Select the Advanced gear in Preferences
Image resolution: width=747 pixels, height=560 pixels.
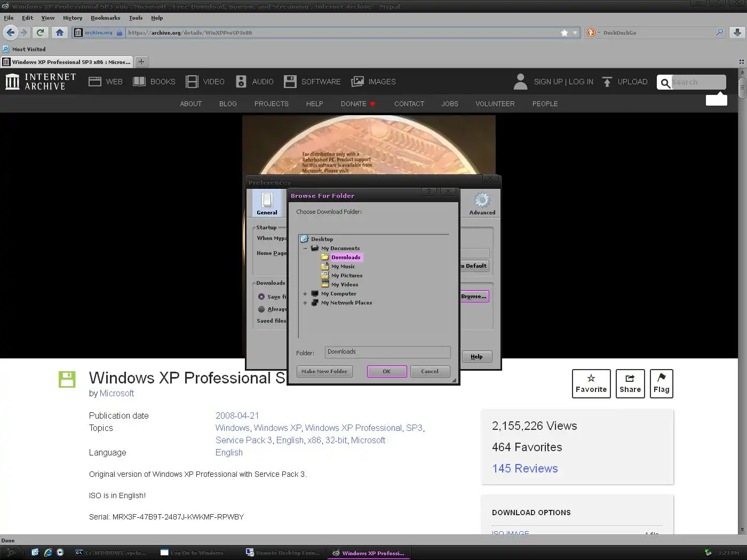pos(482,203)
